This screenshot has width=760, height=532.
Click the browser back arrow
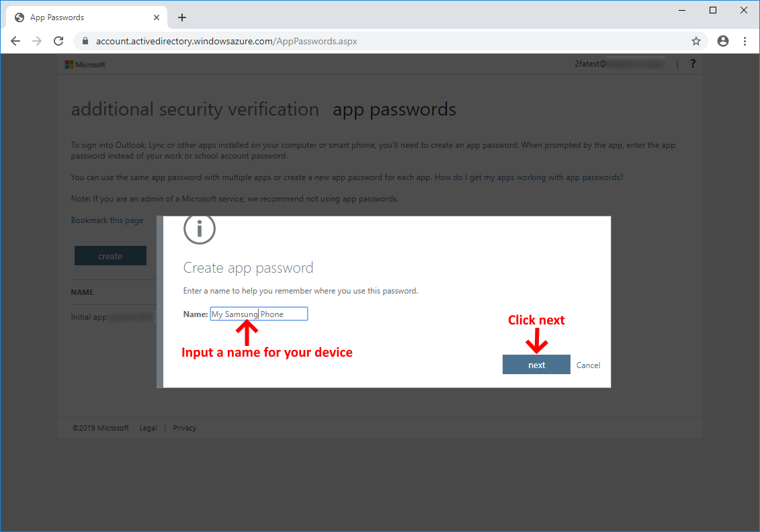pos(15,41)
